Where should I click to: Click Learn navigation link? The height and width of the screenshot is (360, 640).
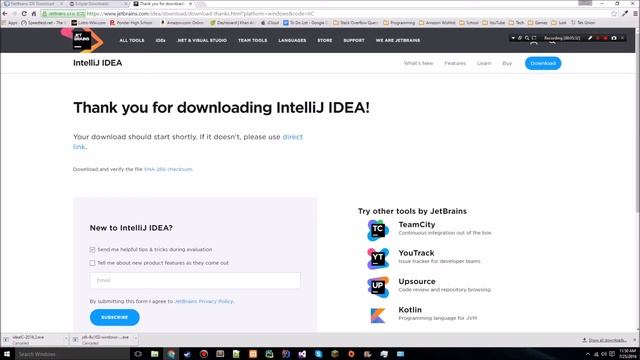pyautogui.click(x=484, y=63)
